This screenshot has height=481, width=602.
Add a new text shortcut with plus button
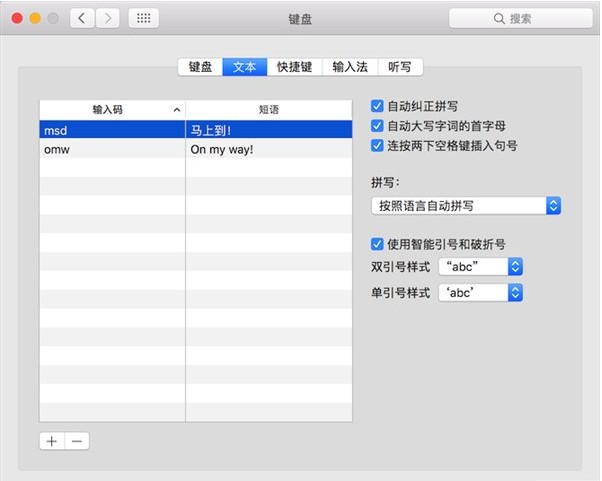52,441
